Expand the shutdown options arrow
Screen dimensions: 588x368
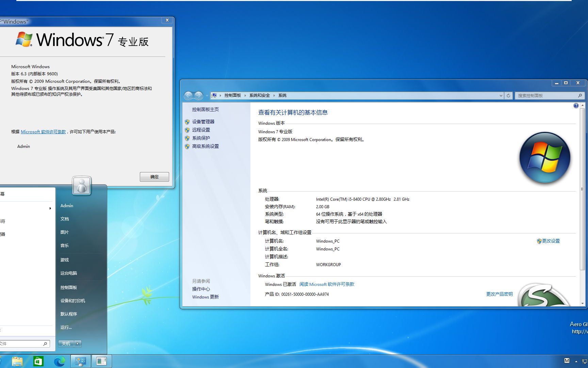pyautogui.click(x=78, y=343)
